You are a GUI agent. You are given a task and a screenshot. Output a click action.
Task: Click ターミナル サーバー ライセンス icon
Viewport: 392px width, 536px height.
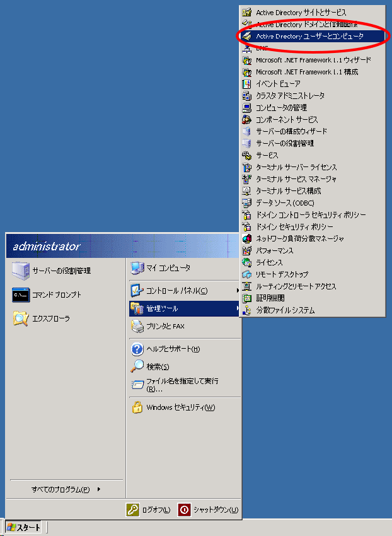click(247, 168)
